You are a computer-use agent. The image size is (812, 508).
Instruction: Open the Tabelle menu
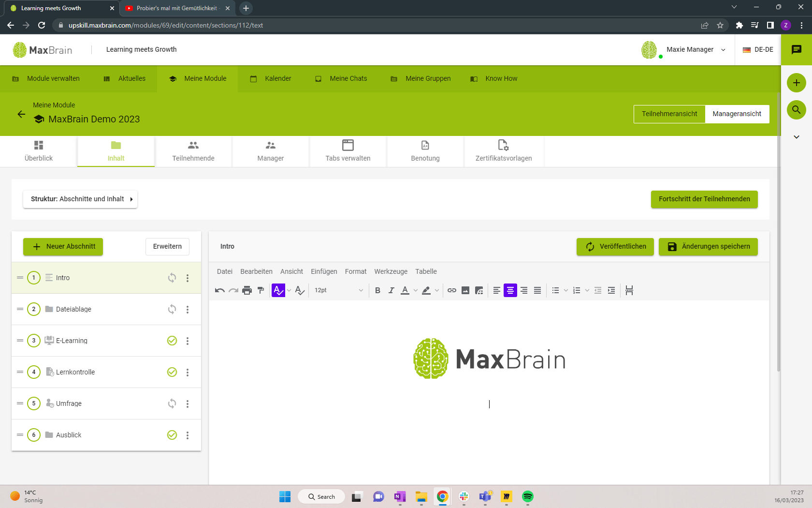[x=426, y=271]
